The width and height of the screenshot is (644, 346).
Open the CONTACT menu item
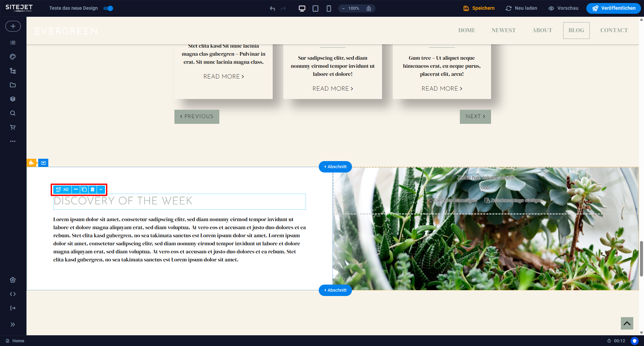(614, 30)
